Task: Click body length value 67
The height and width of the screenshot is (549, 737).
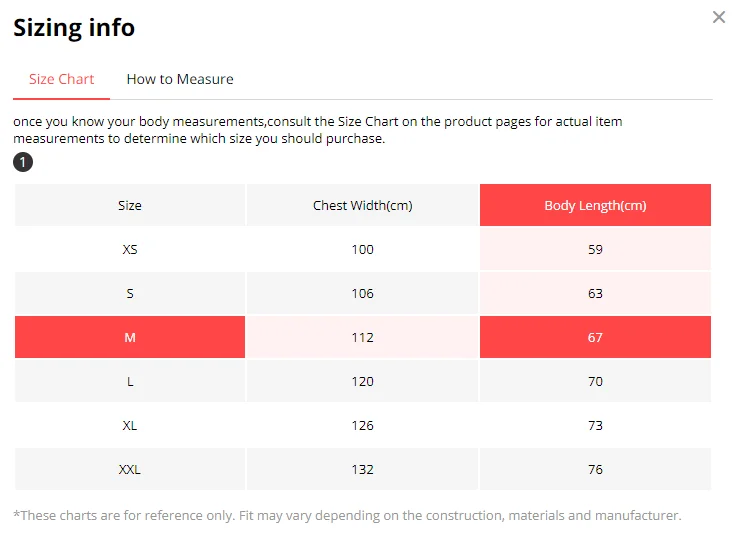Action: click(595, 337)
